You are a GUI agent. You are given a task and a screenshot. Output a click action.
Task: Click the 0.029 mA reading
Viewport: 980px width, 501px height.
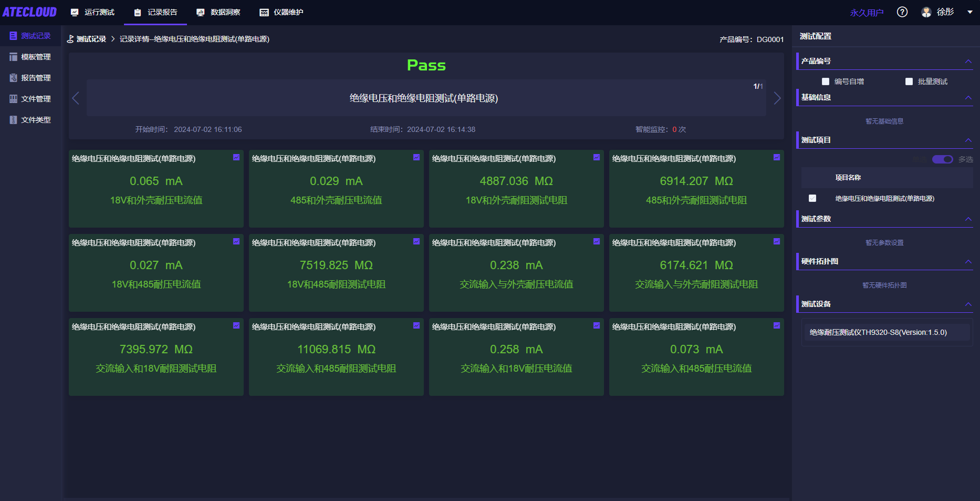pos(336,181)
